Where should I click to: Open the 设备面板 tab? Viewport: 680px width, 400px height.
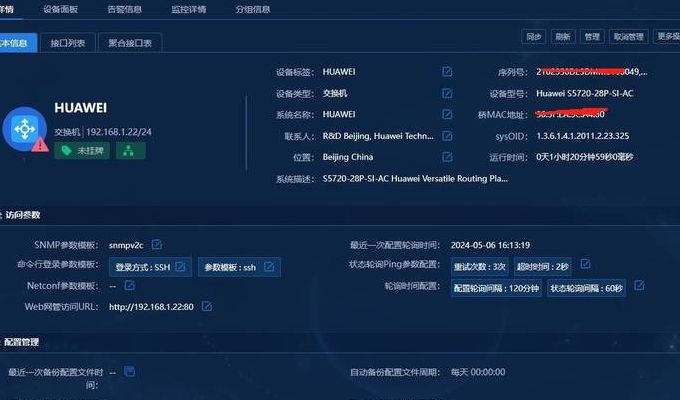click(x=61, y=9)
